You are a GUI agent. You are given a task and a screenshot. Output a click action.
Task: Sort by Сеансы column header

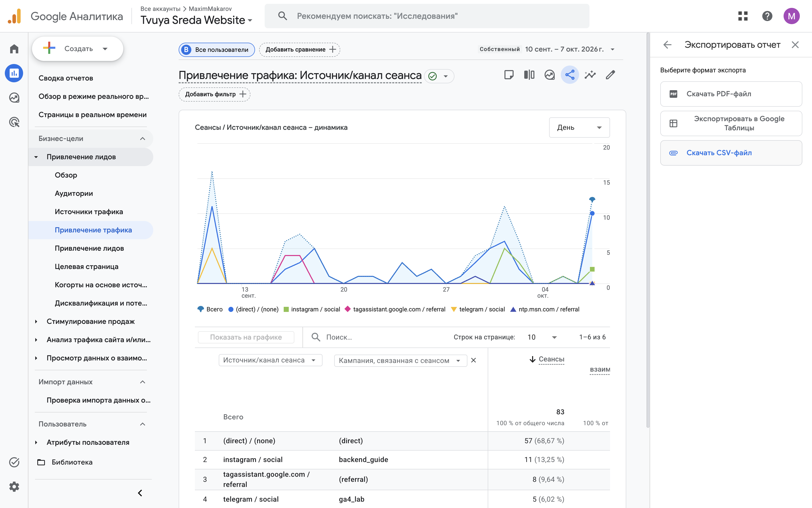click(551, 359)
